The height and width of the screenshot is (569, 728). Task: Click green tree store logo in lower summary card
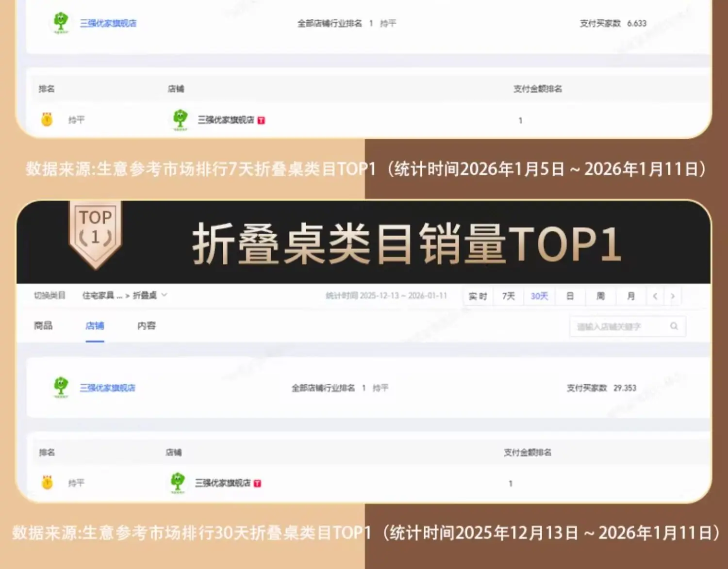click(x=61, y=388)
